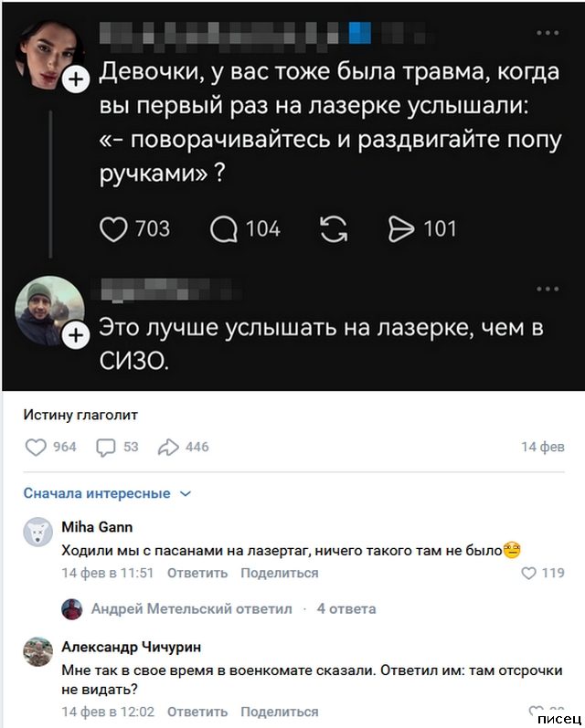The width and height of the screenshot is (585, 728).
Task: Click "Поделиться" under Miha Gann's comment
Action: [280, 573]
